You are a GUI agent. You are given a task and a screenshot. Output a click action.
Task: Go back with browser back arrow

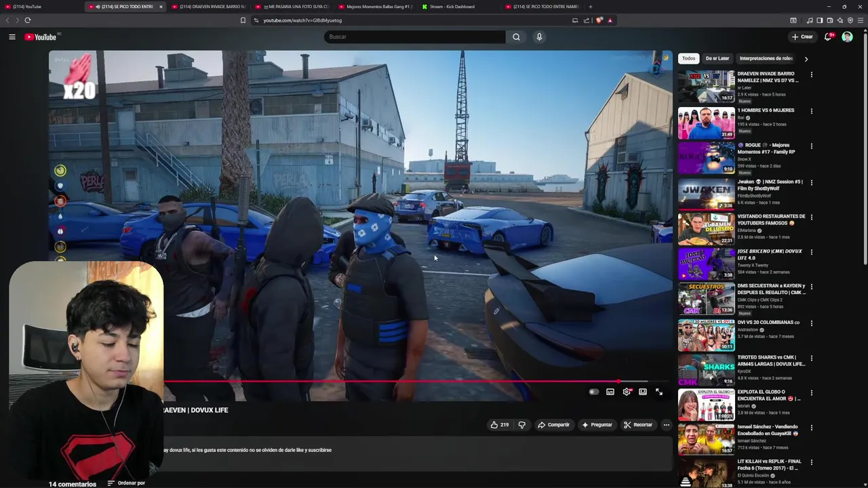8,20
